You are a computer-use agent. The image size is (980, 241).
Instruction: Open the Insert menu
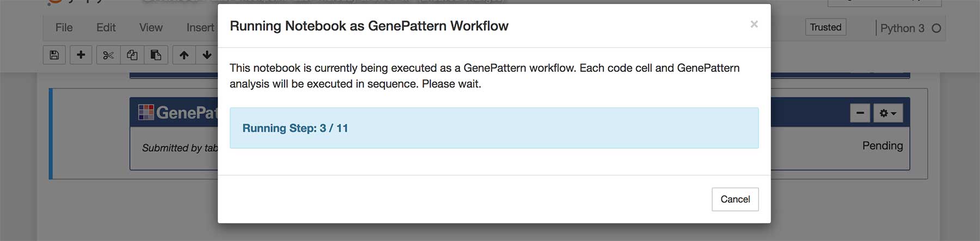pos(200,27)
